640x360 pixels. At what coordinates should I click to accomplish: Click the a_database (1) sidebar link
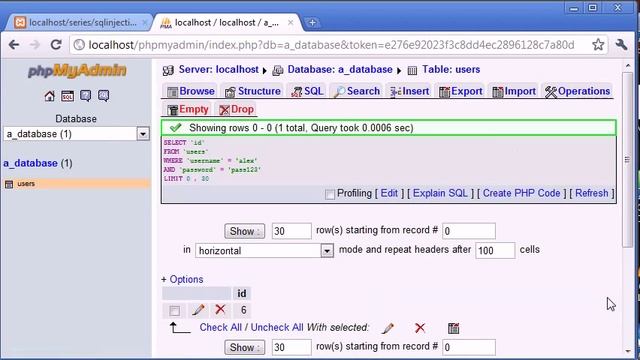coord(38,163)
